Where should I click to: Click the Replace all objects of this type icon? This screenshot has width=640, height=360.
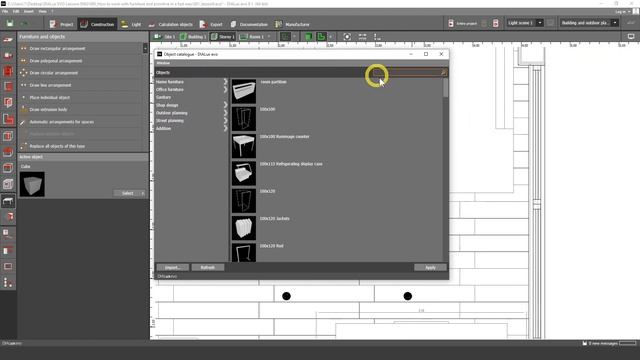tap(24, 146)
